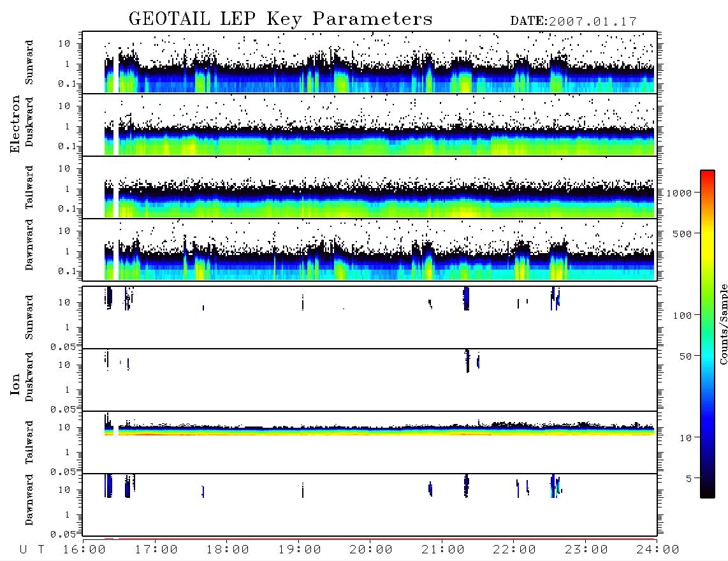Select the Electron Sunward axis label
This screenshot has width=728, height=561.
(29, 62)
